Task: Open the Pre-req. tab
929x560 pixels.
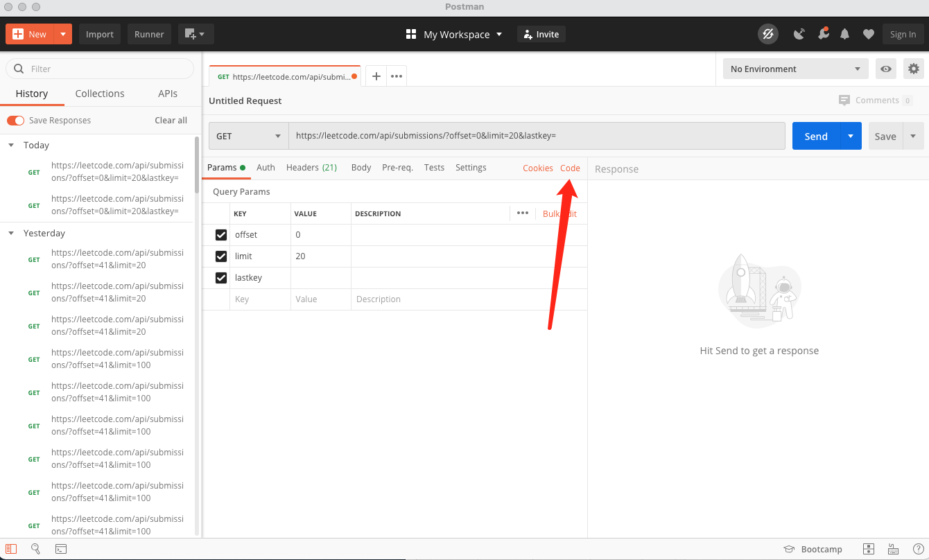Action: 397,168
